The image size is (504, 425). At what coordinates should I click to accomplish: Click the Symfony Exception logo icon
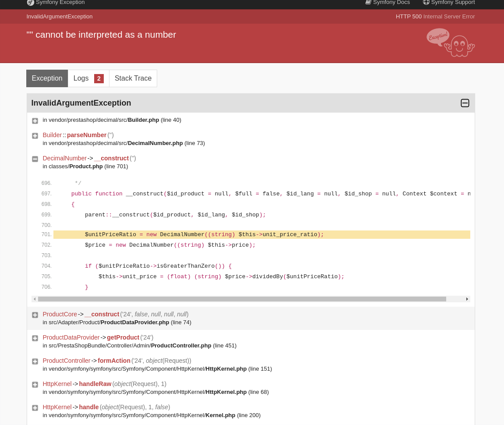(31, 3)
